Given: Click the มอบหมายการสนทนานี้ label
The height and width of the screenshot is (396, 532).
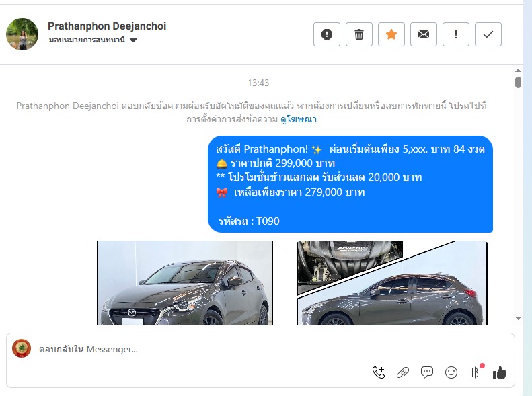Looking at the screenshot, I should [x=87, y=40].
